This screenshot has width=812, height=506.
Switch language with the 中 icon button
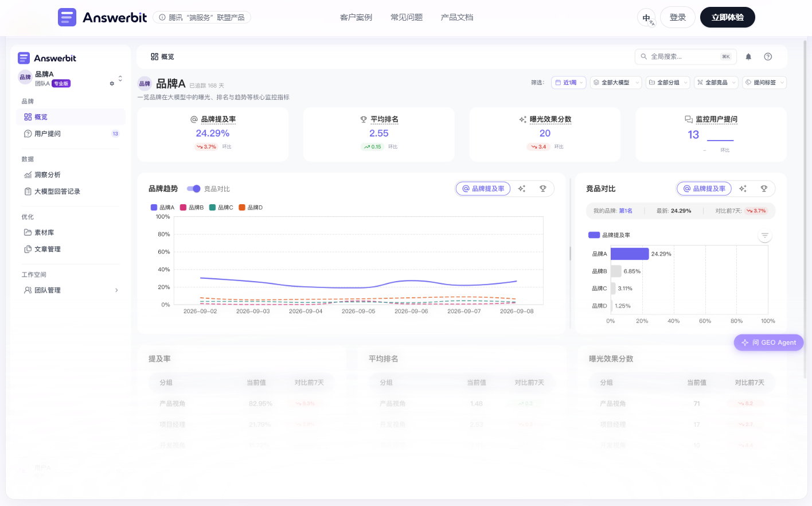[x=647, y=18]
